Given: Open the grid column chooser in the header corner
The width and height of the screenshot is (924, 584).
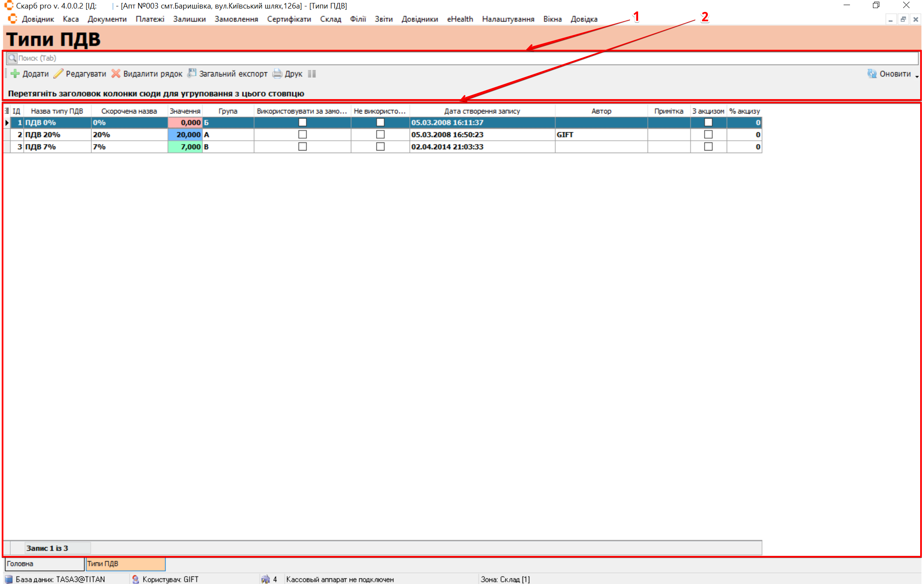Looking at the screenshot, I should (7, 111).
